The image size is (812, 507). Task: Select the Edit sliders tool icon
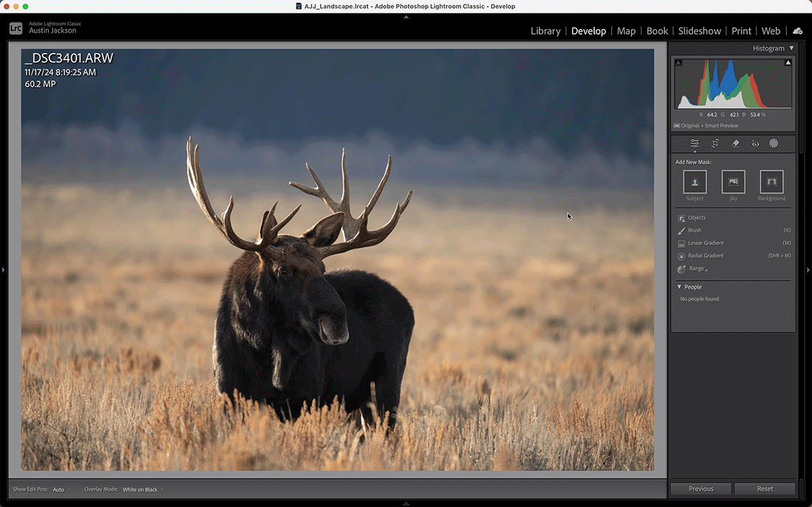tap(694, 144)
